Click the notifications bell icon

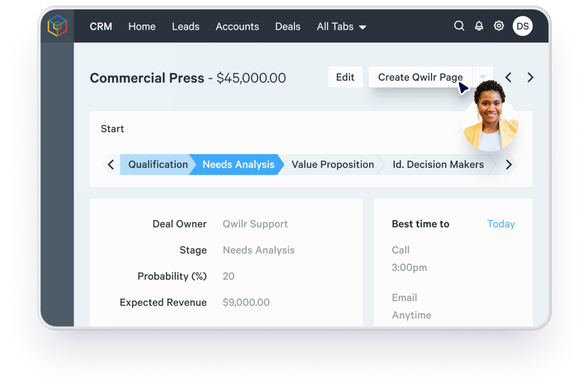tap(479, 26)
